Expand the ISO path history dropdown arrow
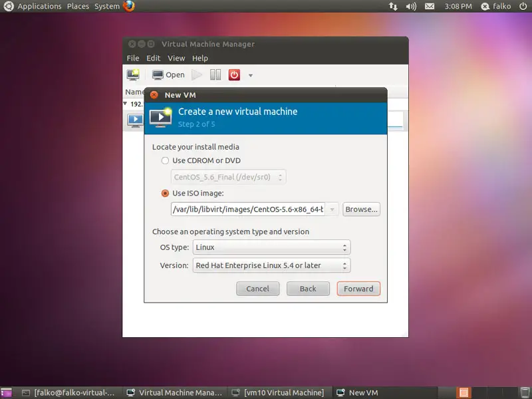The height and width of the screenshot is (399, 532). [332, 209]
